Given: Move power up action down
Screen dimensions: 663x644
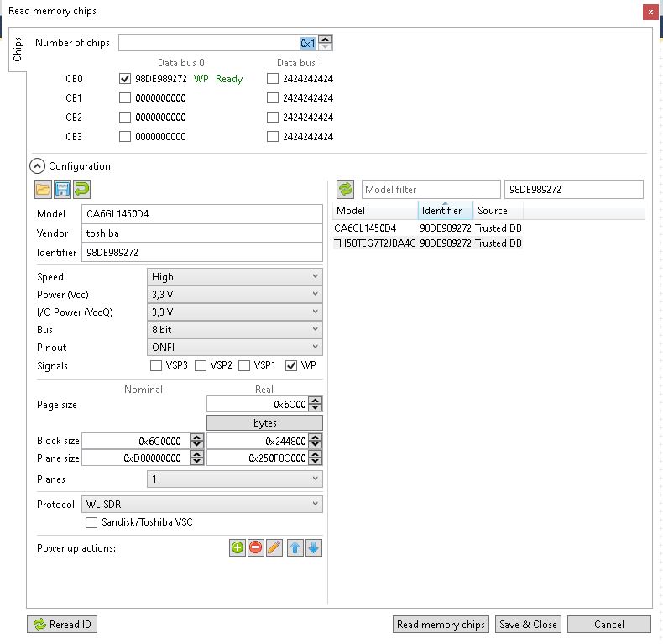Looking at the screenshot, I should (314, 548).
